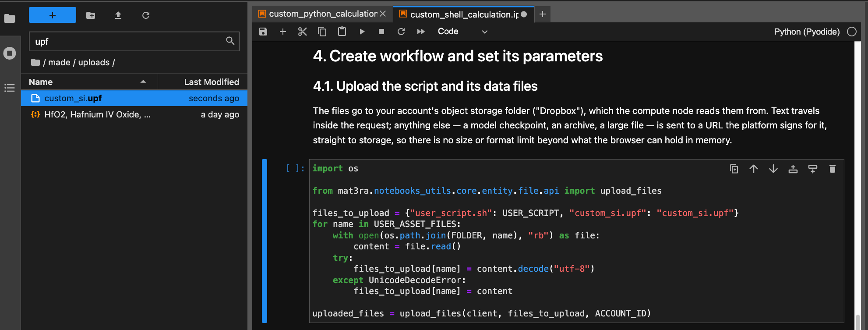The width and height of the screenshot is (868, 330).
Task: Save the notebook with the disk icon
Action: (x=263, y=32)
